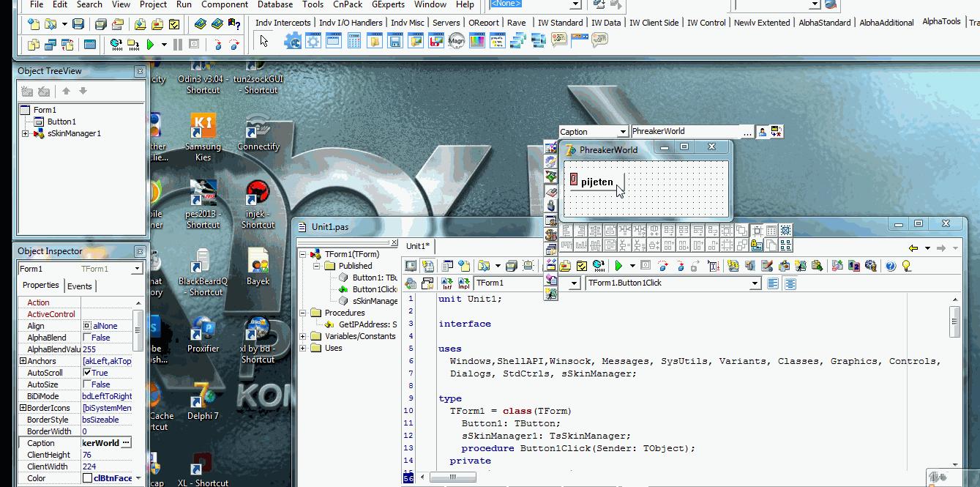
Task: Click the blue help icon in the editor toolbar
Action: coord(891,266)
